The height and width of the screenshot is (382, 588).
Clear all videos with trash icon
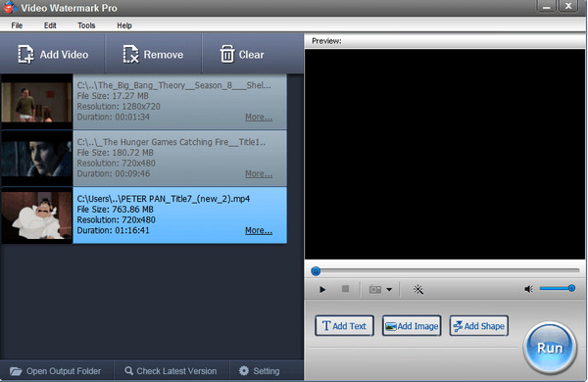click(242, 54)
